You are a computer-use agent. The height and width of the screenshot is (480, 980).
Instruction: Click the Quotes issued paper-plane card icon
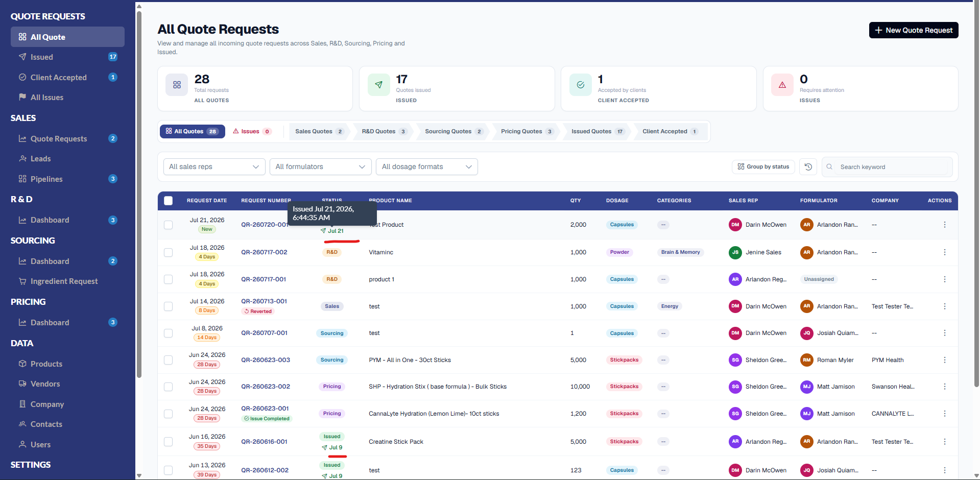(x=378, y=85)
